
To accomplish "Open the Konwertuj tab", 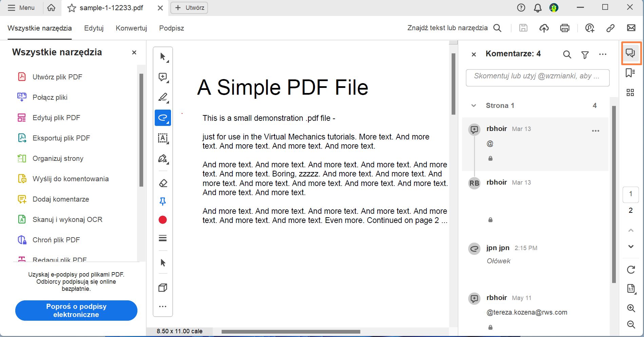I will [131, 28].
